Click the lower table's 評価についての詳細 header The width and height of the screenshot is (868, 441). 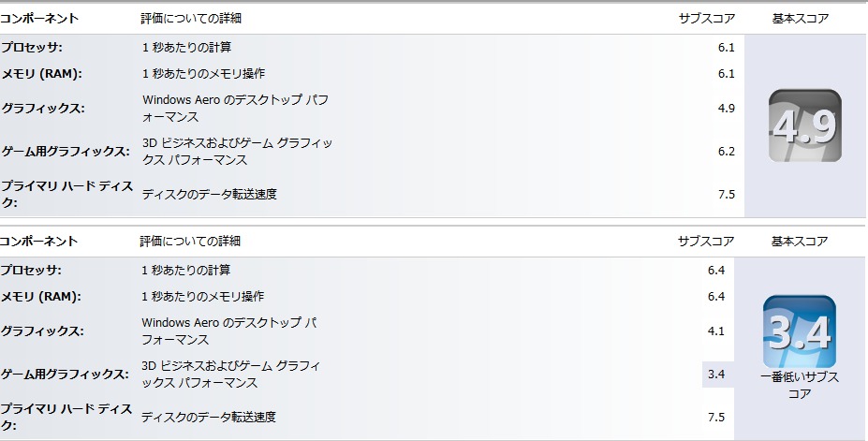190,242
